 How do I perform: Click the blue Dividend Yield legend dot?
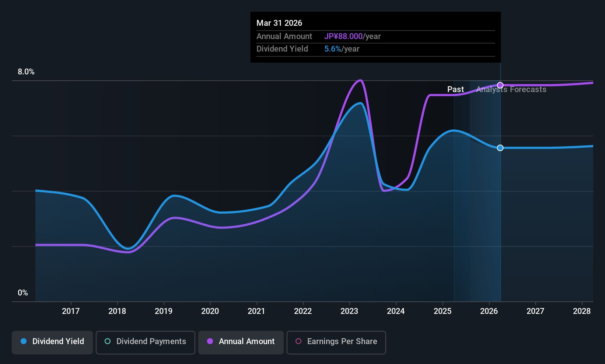(x=24, y=342)
